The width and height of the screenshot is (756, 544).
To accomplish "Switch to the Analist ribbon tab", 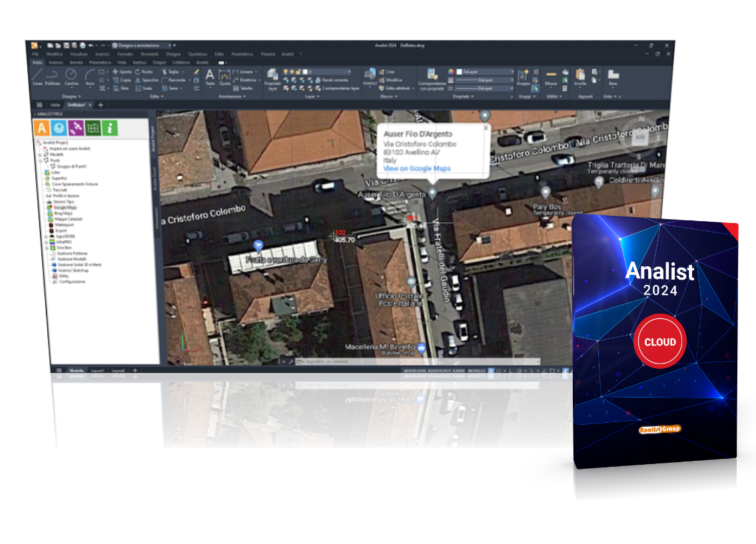I will tap(202, 62).
